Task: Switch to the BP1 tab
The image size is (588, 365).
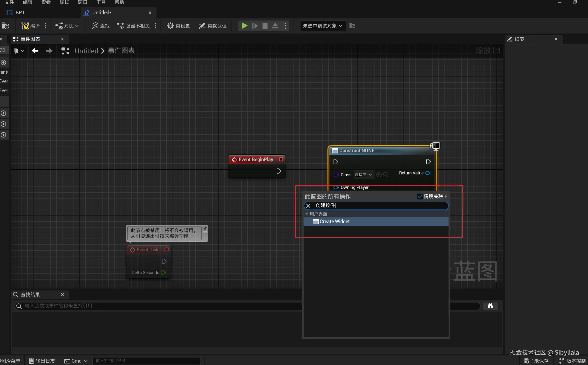Action: (x=19, y=13)
